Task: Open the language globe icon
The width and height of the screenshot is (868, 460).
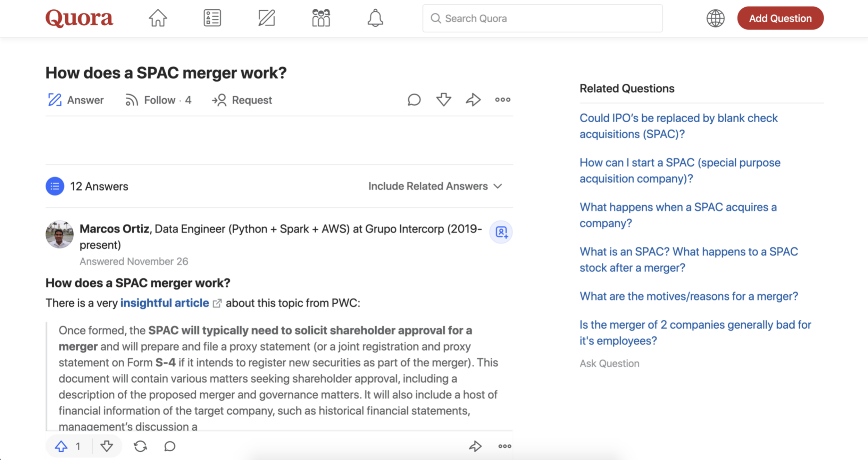Action: pyautogui.click(x=715, y=18)
